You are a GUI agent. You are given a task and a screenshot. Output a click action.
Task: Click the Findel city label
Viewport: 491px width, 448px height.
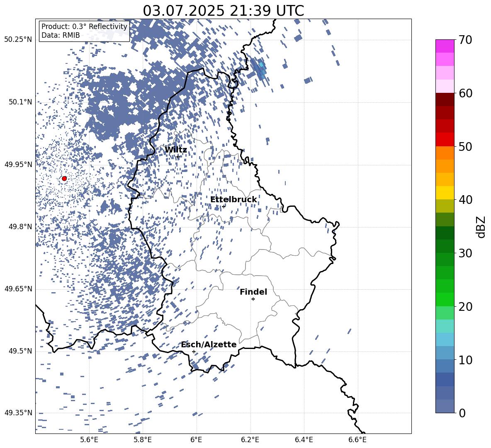pyautogui.click(x=253, y=292)
